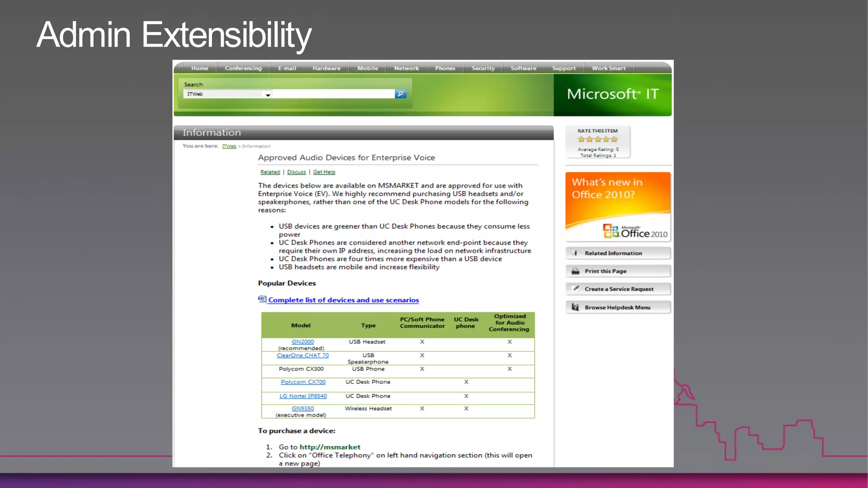The image size is (868, 488).
Task: Click the Office 2010 logo icon
Action: tap(611, 231)
